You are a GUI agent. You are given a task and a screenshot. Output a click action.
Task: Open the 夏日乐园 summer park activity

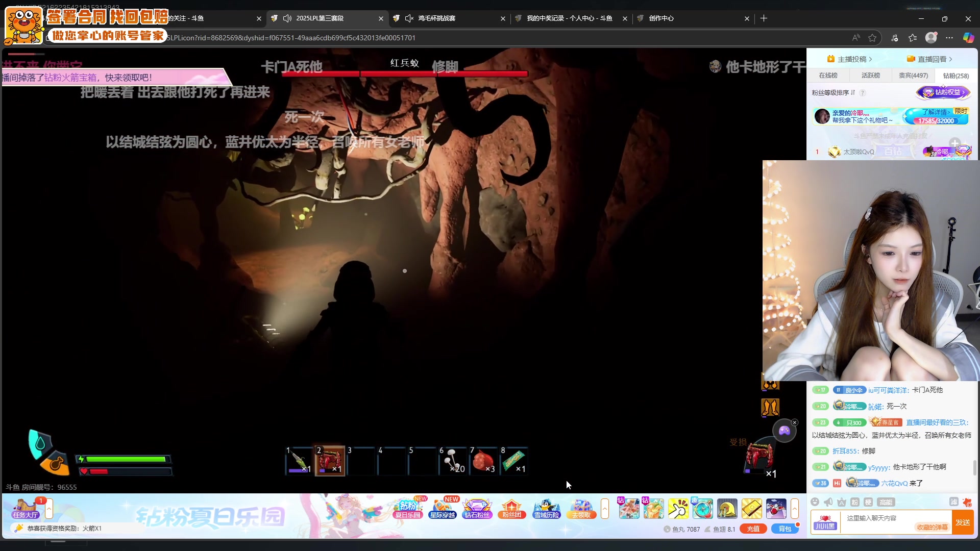point(408,508)
